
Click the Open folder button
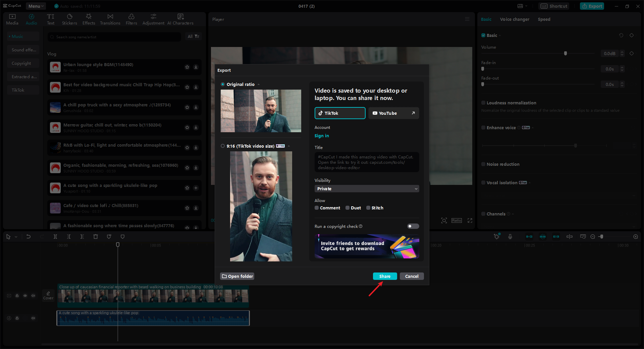coord(237,276)
